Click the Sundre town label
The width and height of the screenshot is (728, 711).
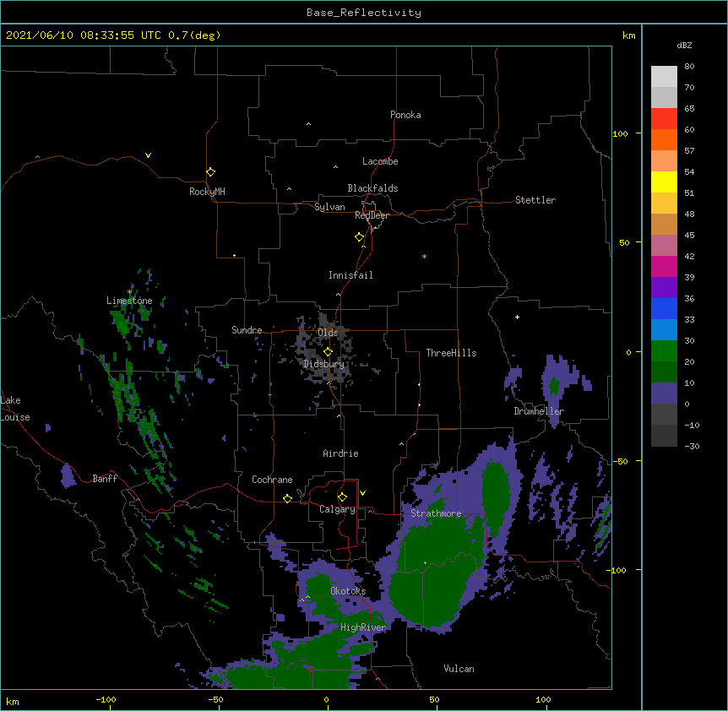247,330
